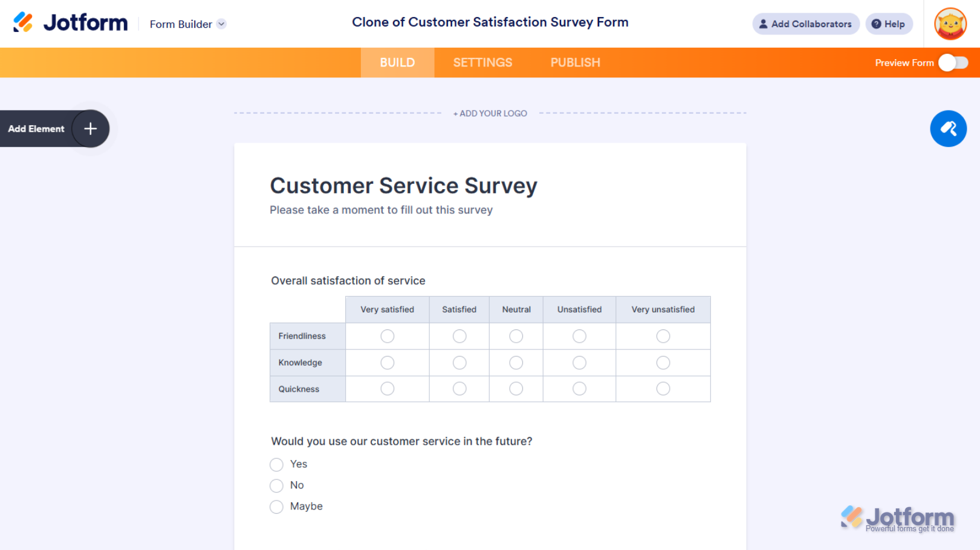The height and width of the screenshot is (550, 980).
Task: Open the Form Designer paint roller
Action: point(948,129)
